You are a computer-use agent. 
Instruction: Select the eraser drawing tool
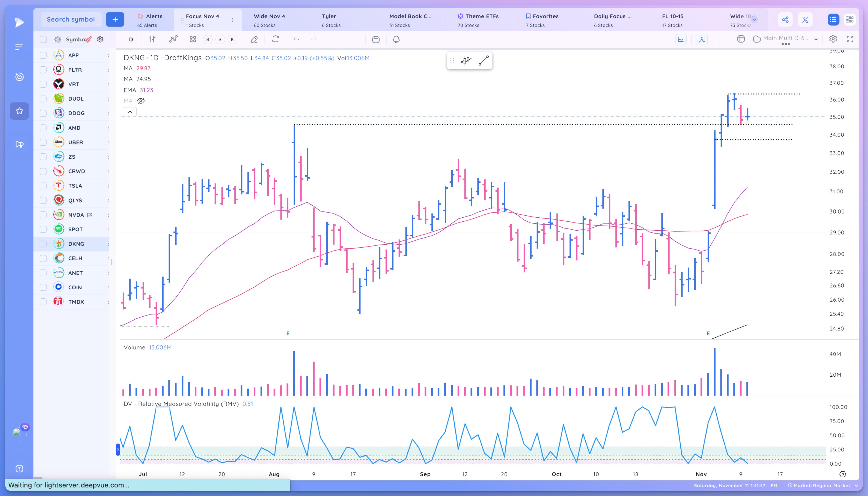click(x=254, y=39)
